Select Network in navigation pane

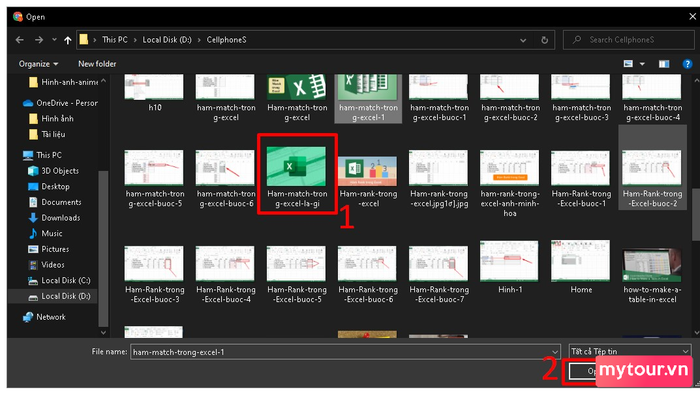coord(44,317)
